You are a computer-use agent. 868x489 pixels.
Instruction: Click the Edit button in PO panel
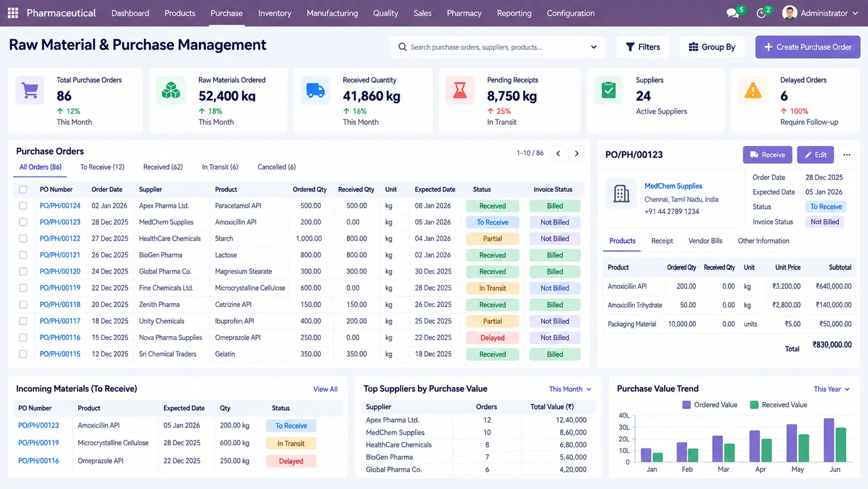(x=816, y=155)
